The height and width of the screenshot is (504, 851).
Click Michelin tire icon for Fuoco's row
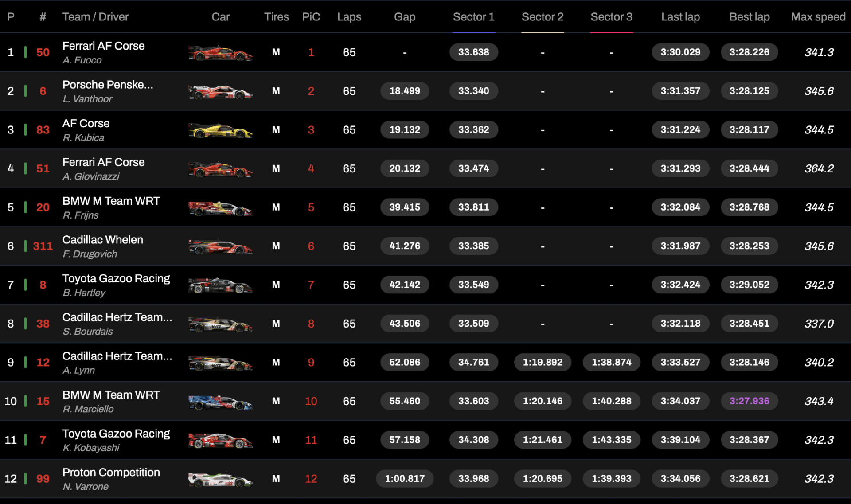pyautogui.click(x=276, y=52)
